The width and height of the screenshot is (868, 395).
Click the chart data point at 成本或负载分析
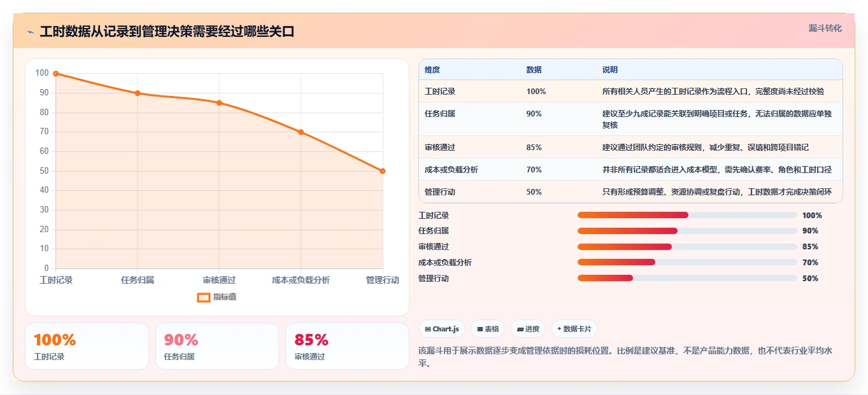[301, 132]
